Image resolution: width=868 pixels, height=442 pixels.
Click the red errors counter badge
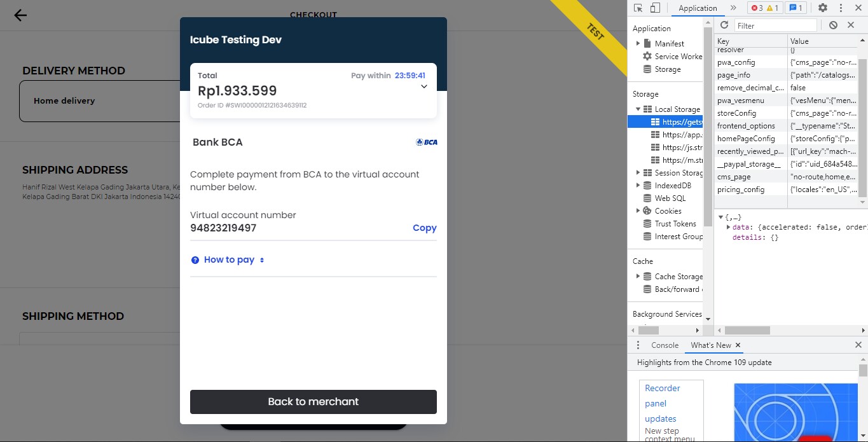coord(757,8)
